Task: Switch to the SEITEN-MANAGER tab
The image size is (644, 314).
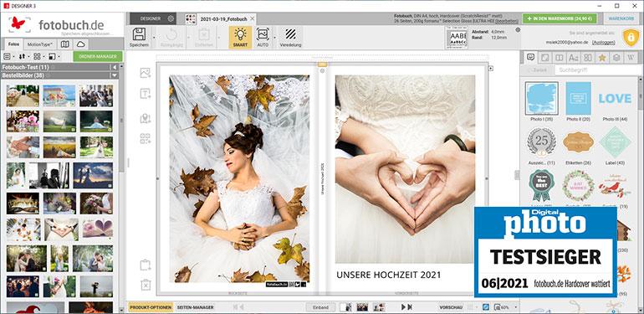Action: click(x=195, y=307)
